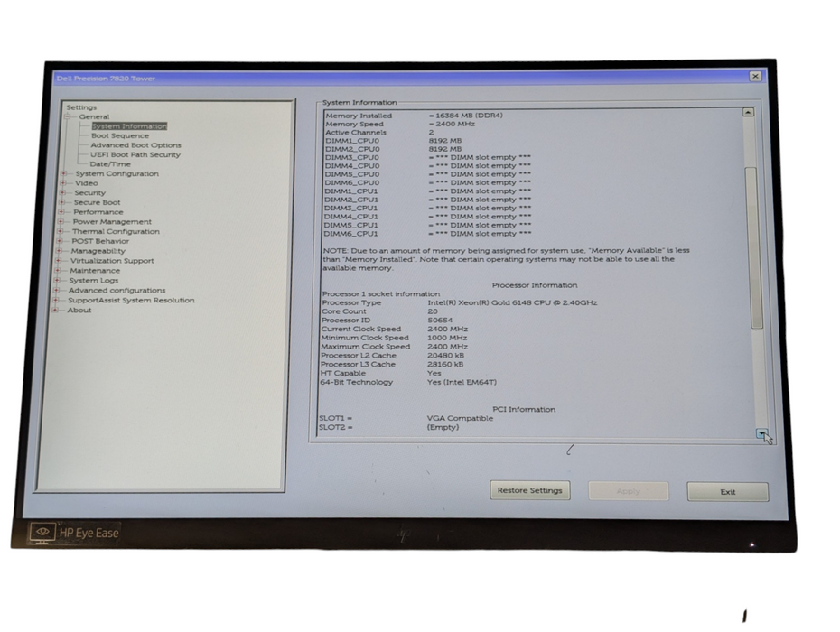The image size is (840, 632).
Task: Expand the Video settings node
Action: (x=63, y=183)
